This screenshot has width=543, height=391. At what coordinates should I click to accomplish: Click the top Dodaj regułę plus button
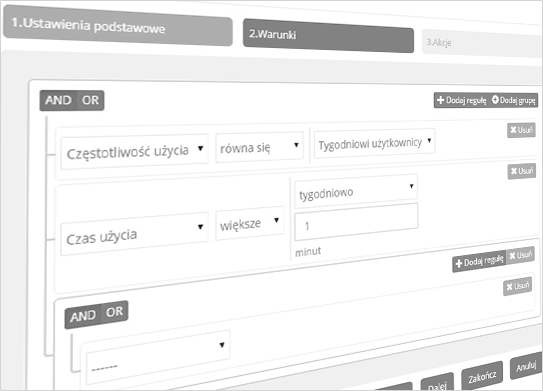pyautogui.click(x=462, y=100)
